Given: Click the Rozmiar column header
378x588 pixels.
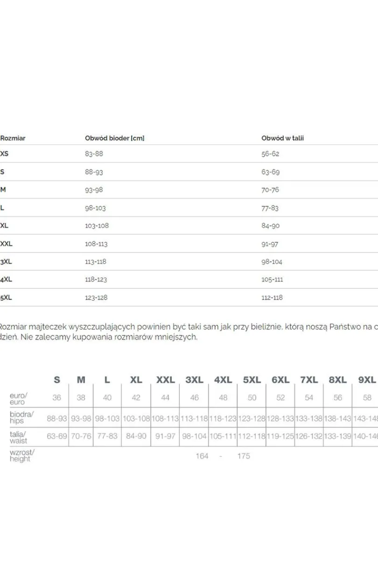Looking at the screenshot, I should point(13,138).
